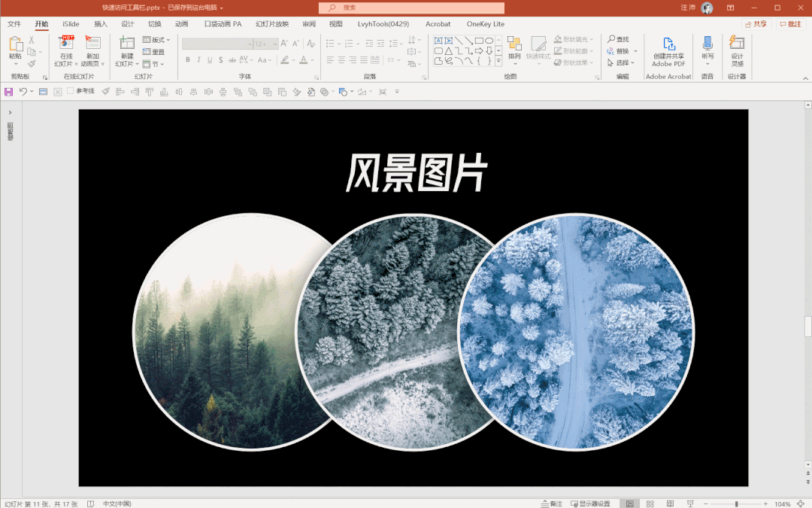This screenshot has width=812, height=508.
Task: Open the 设计 Design tab
Action: (x=127, y=24)
